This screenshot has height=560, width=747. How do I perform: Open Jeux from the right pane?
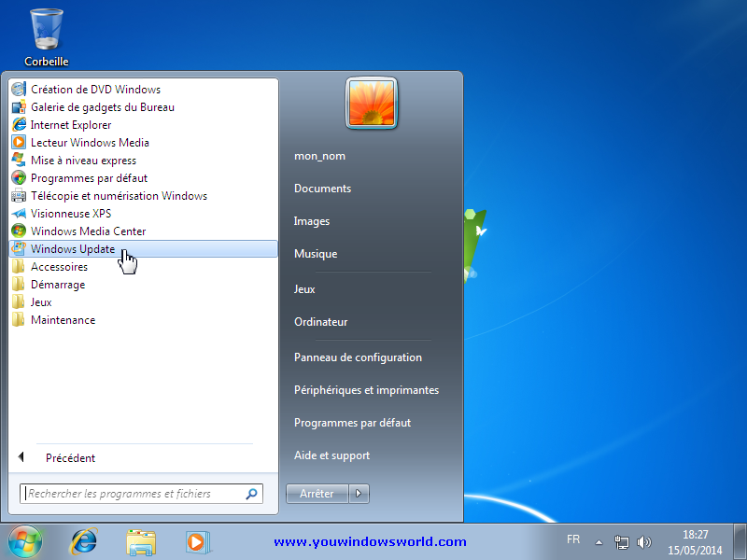point(304,289)
